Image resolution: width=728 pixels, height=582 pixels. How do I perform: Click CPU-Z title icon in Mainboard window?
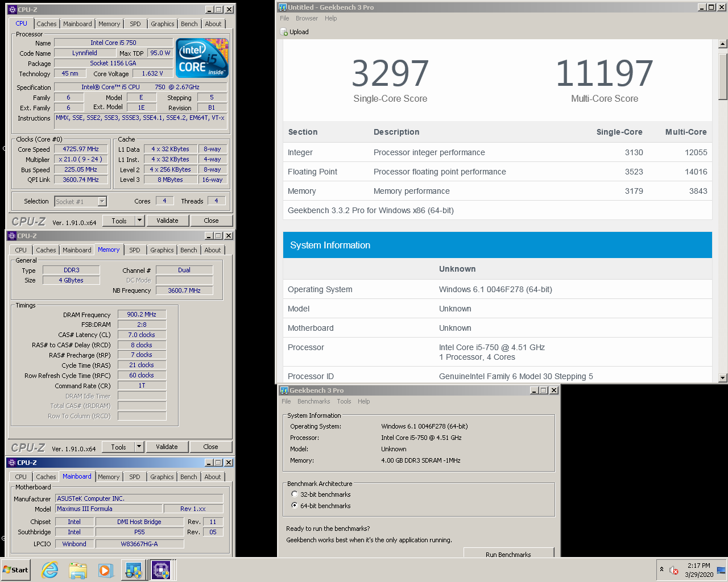point(12,463)
